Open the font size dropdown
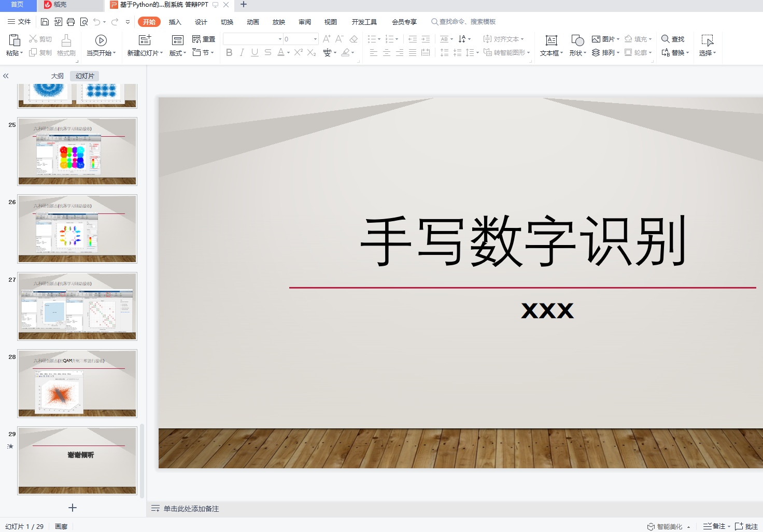This screenshot has height=532, width=763. (315, 39)
